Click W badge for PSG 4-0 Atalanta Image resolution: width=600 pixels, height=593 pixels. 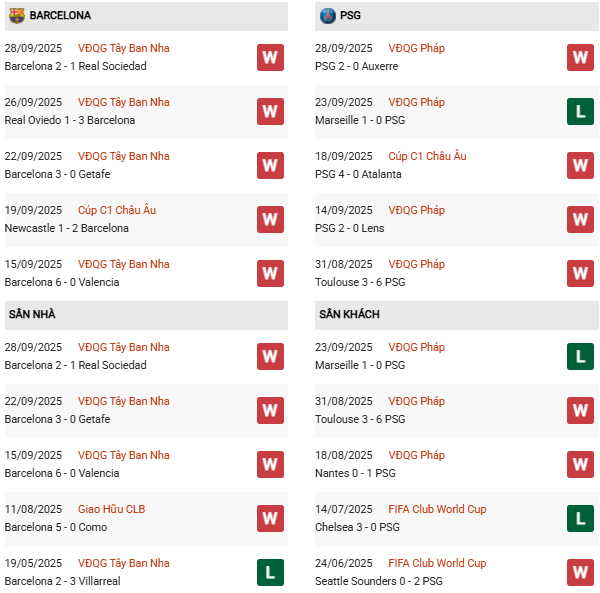(x=581, y=165)
